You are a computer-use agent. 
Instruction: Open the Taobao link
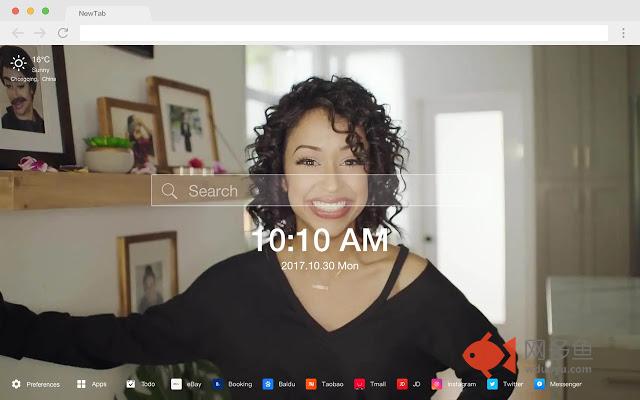(x=332, y=384)
